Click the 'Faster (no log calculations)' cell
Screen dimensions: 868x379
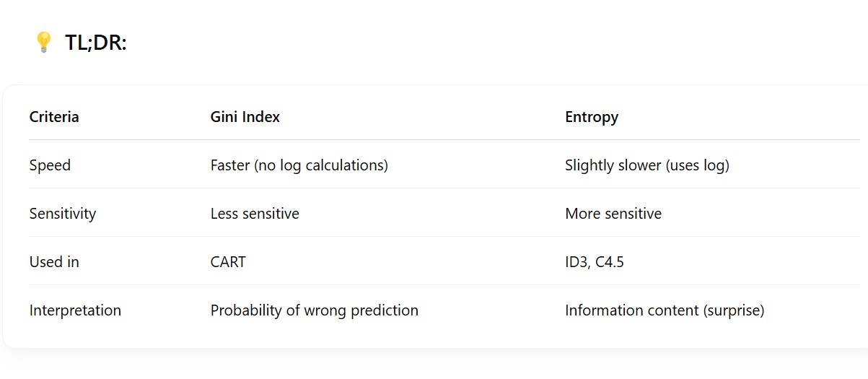tap(299, 165)
